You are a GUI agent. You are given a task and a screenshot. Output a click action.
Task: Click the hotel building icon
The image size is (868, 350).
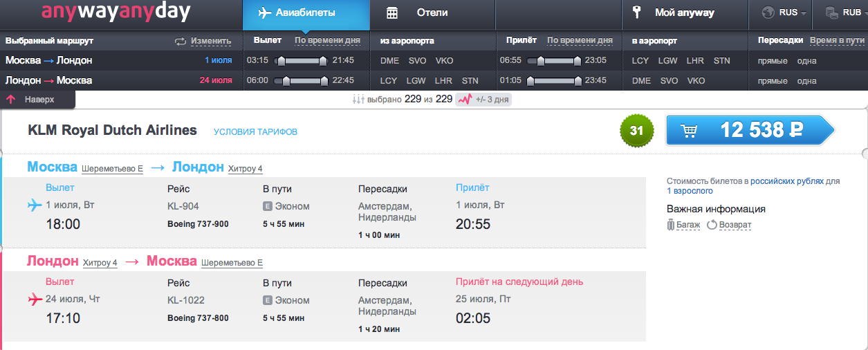pos(392,13)
